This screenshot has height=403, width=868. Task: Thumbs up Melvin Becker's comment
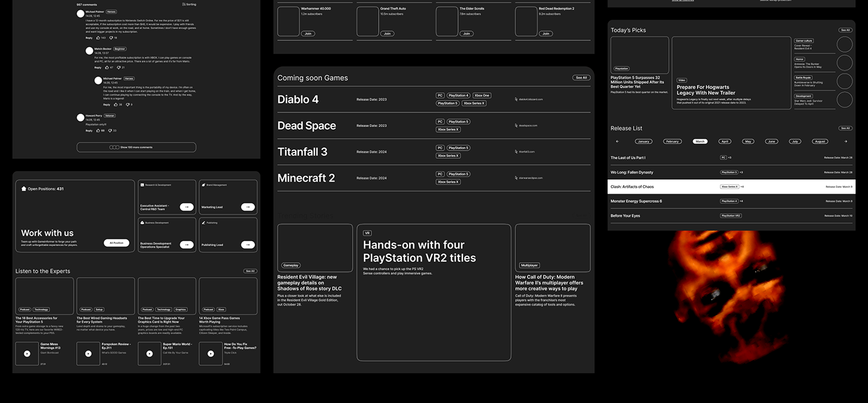(106, 68)
